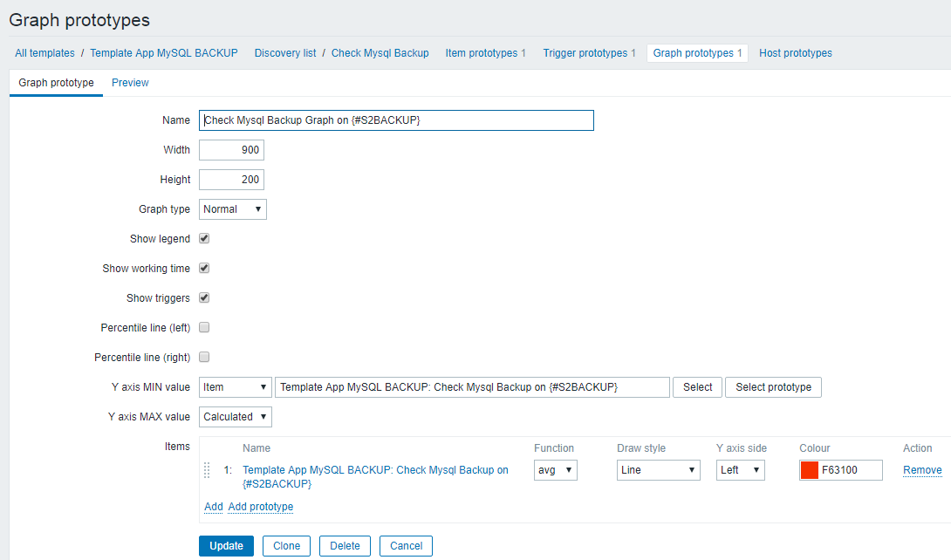This screenshot has height=560, width=951.
Task: Open the Y axis MIN value type dropdown
Action: [236, 387]
